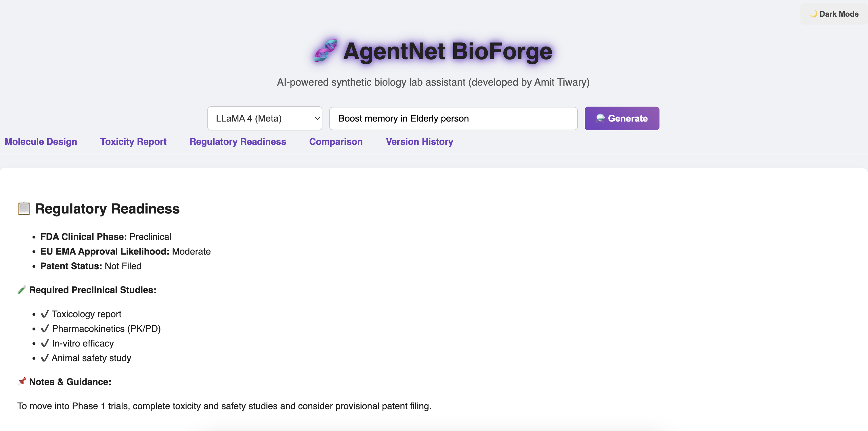Click the test tube icon near Required Preclinical Studies
868x431 pixels.
click(x=22, y=290)
